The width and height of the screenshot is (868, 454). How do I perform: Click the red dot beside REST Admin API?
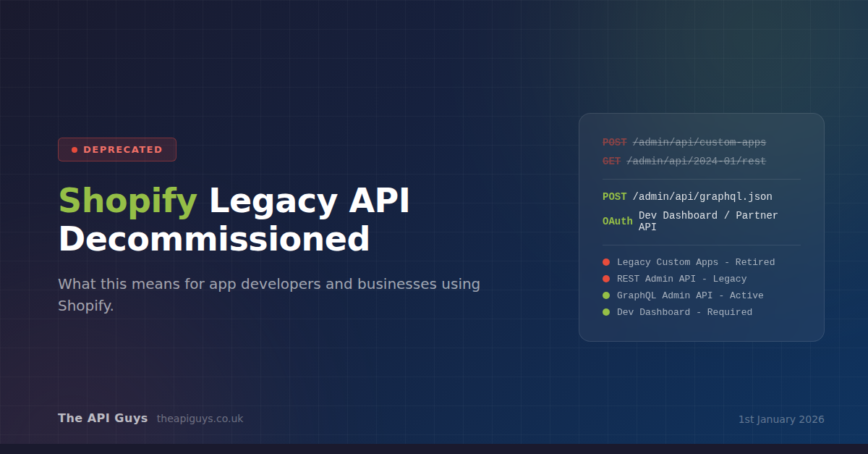(x=606, y=279)
